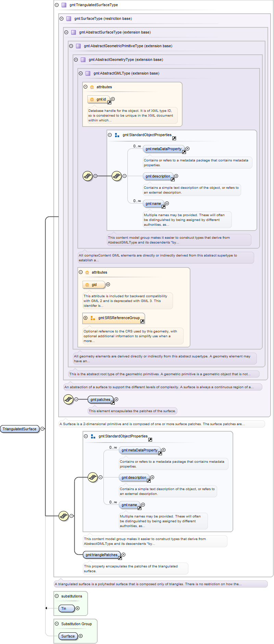
Task: Click the sequence compositor icon before gml:patches
Action: (68, 399)
